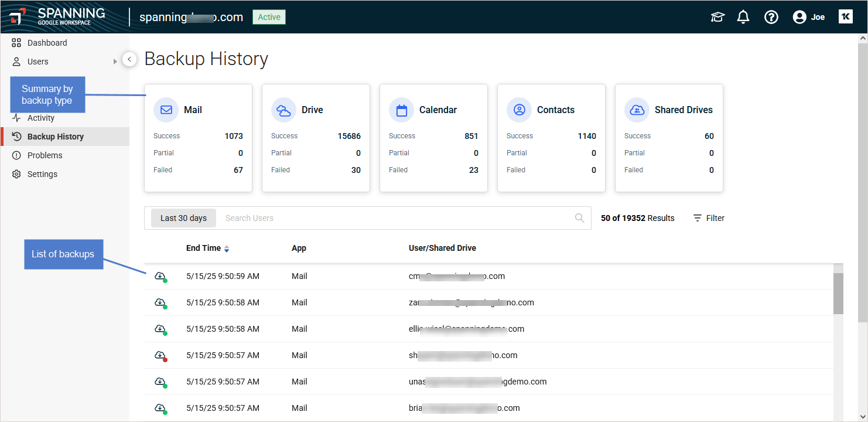Click the failed red backup status icon

pos(160,356)
